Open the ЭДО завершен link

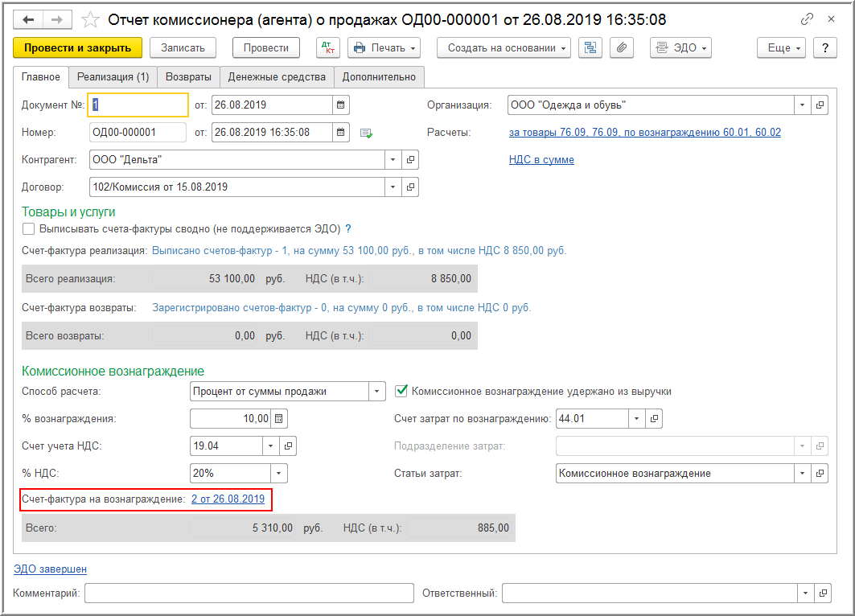coord(50,569)
